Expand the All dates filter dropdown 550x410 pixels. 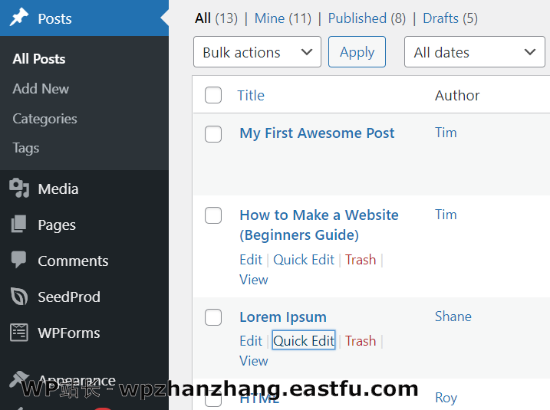tap(475, 52)
